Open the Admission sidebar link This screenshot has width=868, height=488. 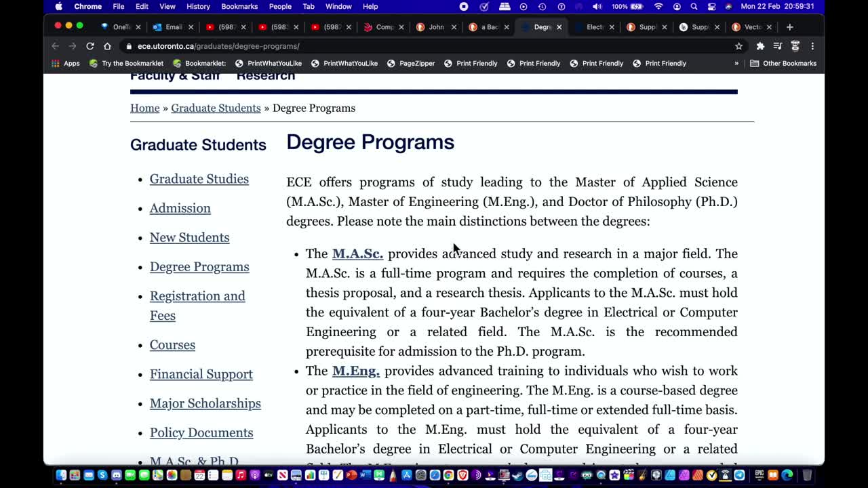coord(180,208)
